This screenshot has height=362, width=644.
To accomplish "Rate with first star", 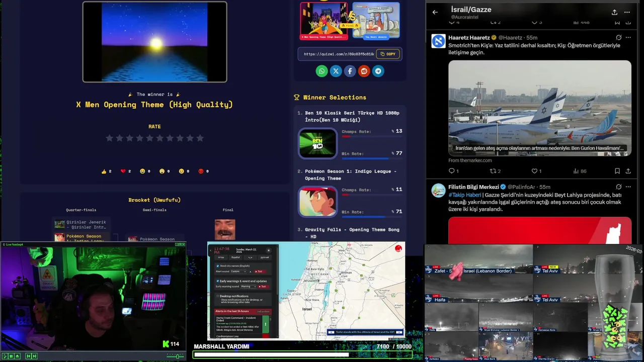I will 109,138.
